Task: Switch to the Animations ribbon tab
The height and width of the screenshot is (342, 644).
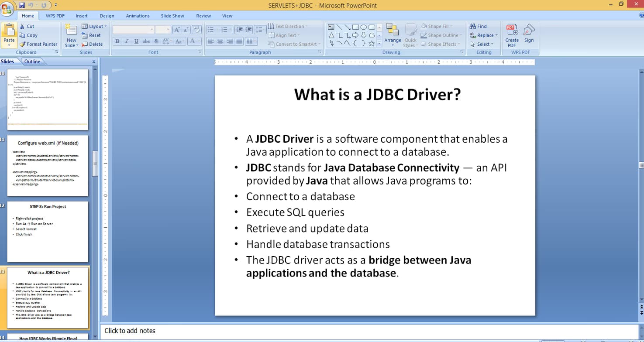Action: click(x=138, y=16)
